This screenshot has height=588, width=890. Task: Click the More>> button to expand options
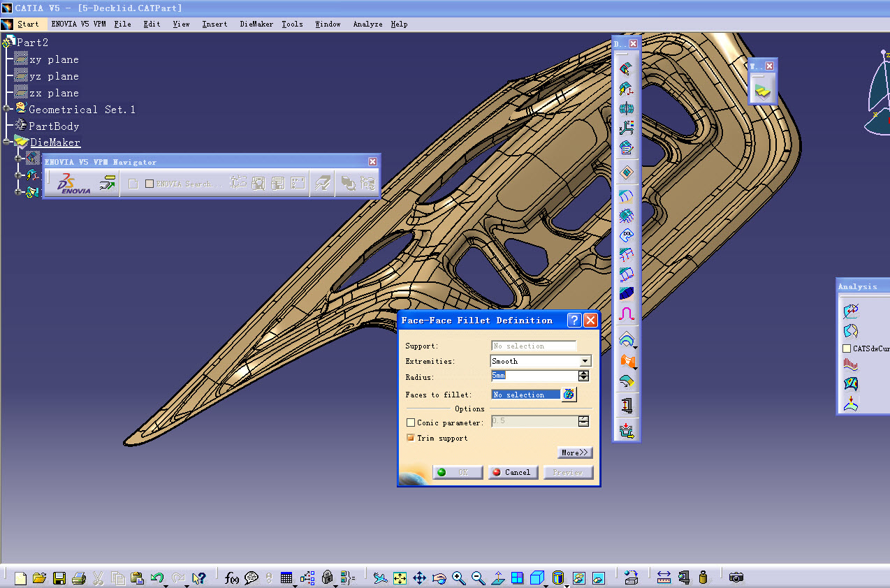576,453
